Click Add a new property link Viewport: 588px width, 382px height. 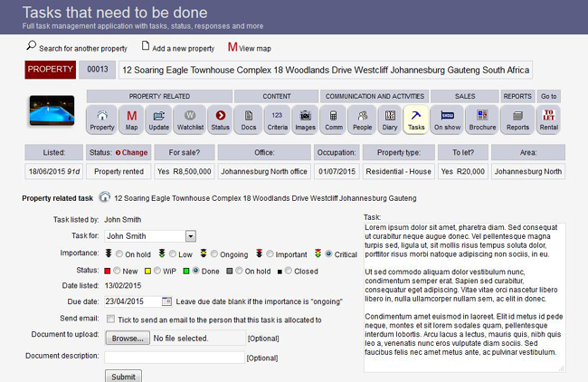tap(184, 48)
